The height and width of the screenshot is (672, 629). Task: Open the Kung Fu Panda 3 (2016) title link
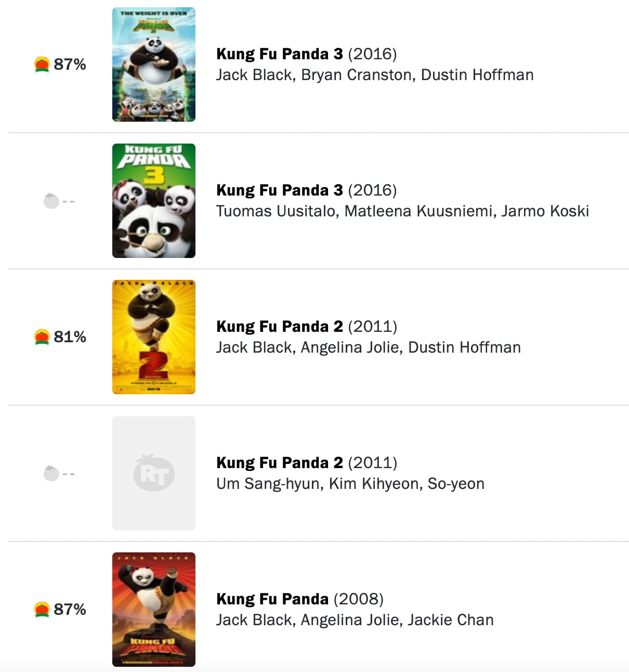(x=279, y=54)
